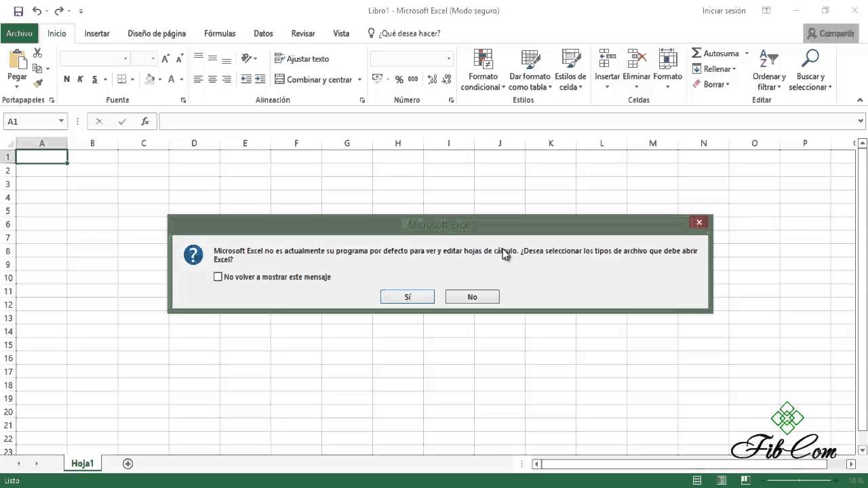
Task: Click Combinar y centrar button
Action: click(x=313, y=79)
